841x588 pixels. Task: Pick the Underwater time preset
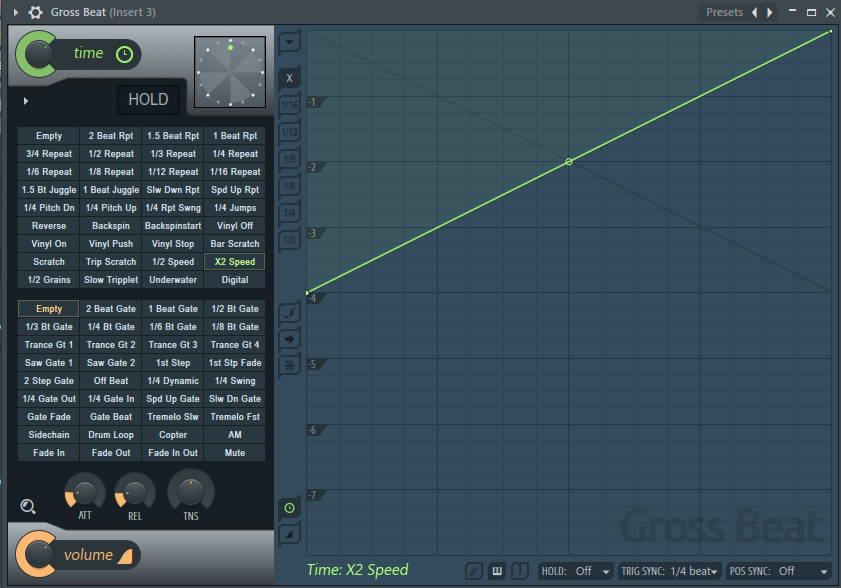[x=173, y=280]
